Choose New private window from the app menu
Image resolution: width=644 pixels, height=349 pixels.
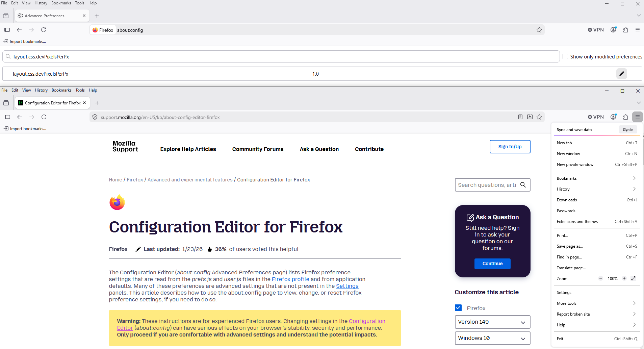tap(597, 165)
